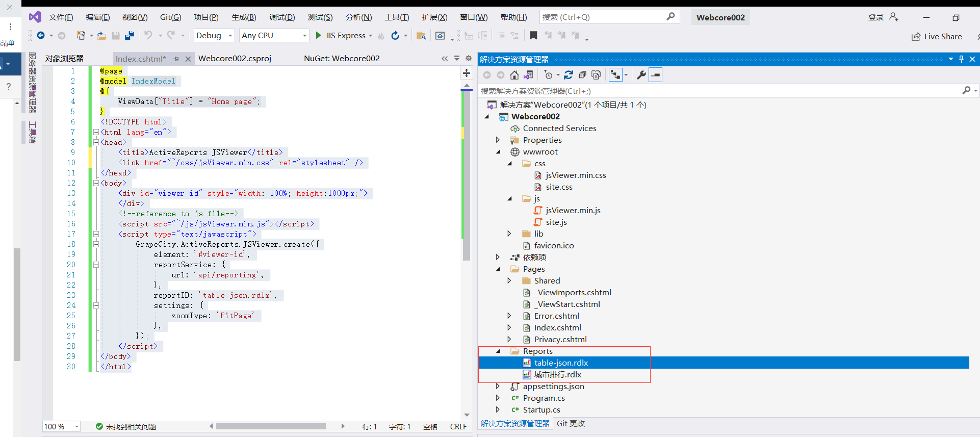980x437 pixels.
Task: Switch to Webcore002.csproj tab
Action: (235, 59)
